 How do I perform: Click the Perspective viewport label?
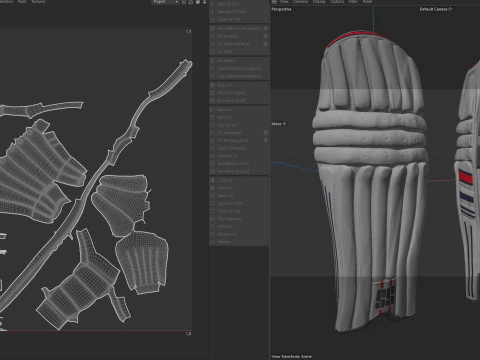click(281, 9)
